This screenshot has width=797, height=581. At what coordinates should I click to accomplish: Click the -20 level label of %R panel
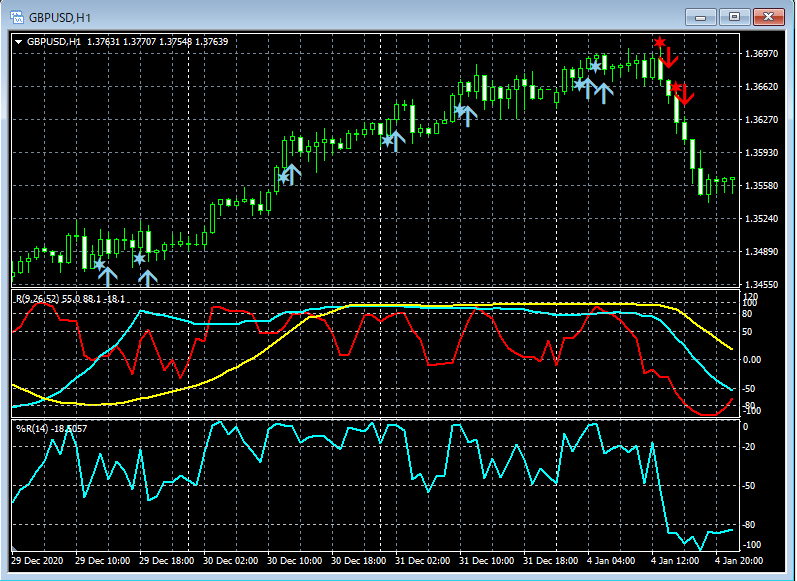click(749, 447)
